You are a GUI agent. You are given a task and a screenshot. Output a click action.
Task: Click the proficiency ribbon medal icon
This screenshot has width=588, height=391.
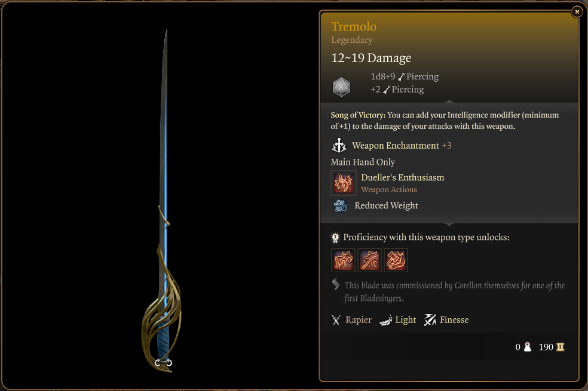coord(335,238)
